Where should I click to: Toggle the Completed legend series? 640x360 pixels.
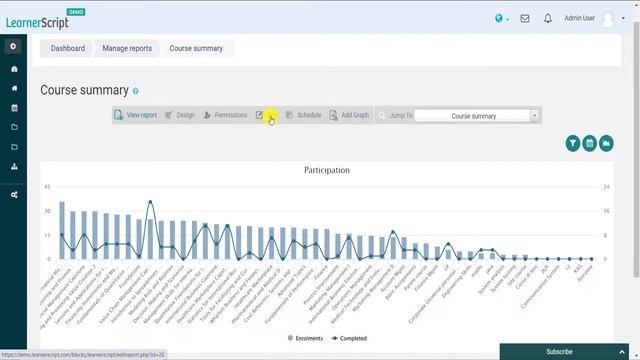[349, 338]
